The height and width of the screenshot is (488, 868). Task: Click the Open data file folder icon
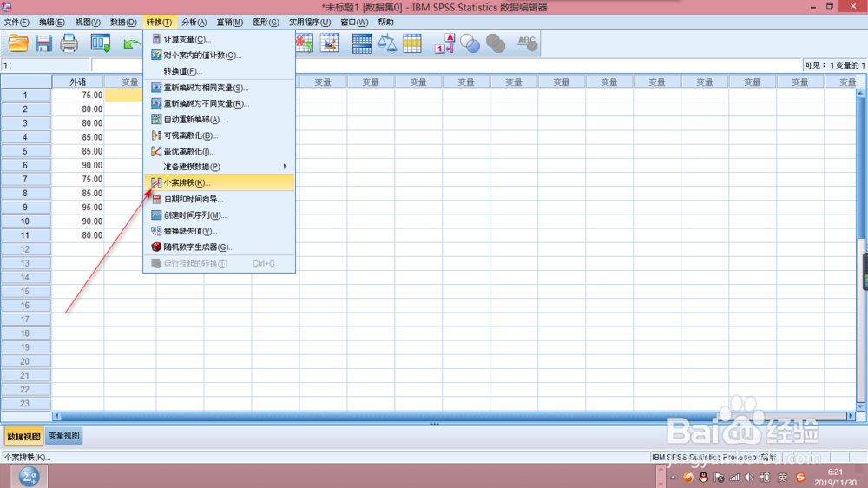pos(18,43)
